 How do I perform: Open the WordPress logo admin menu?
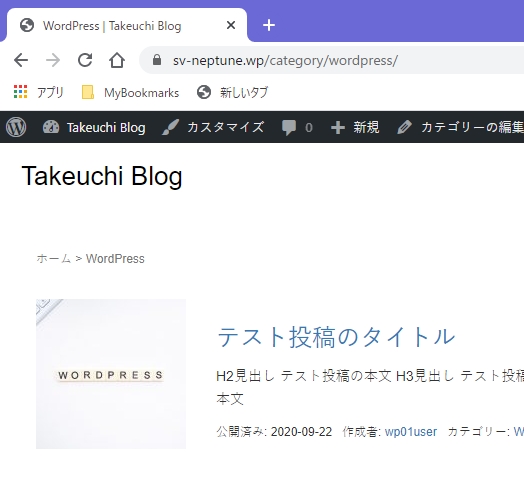pyautogui.click(x=16, y=127)
